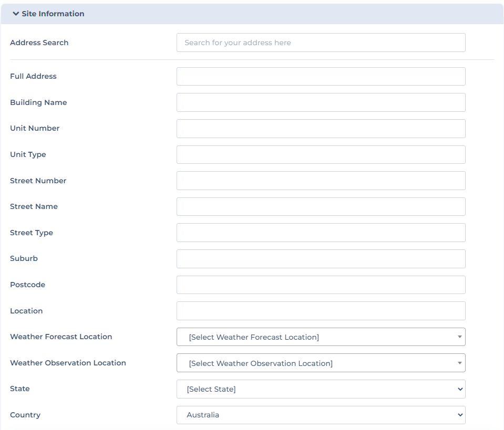
Task: Expand the Select State dropdown
Action: pos(321,389)
